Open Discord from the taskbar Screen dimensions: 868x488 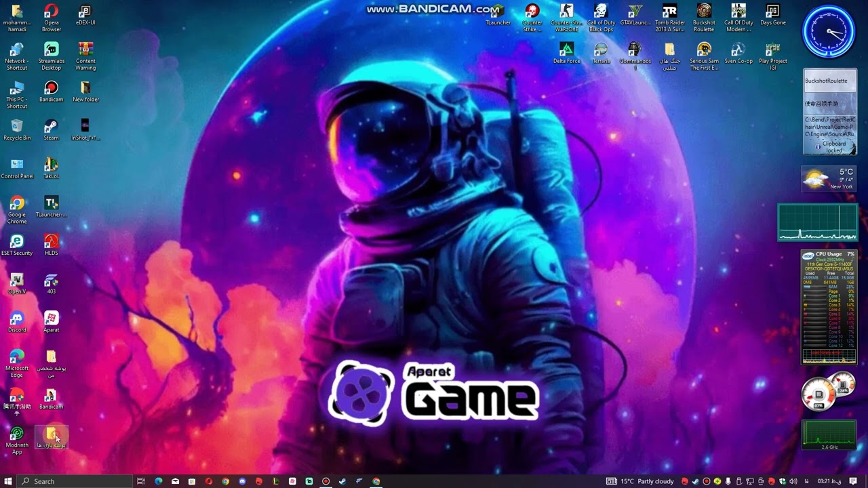tap(242, 481)
